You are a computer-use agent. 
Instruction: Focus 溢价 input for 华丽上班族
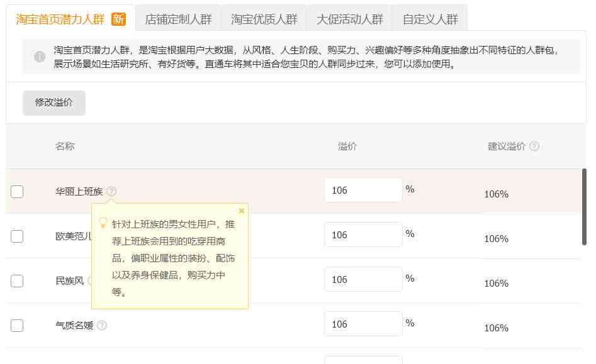(x=363, y=190)
